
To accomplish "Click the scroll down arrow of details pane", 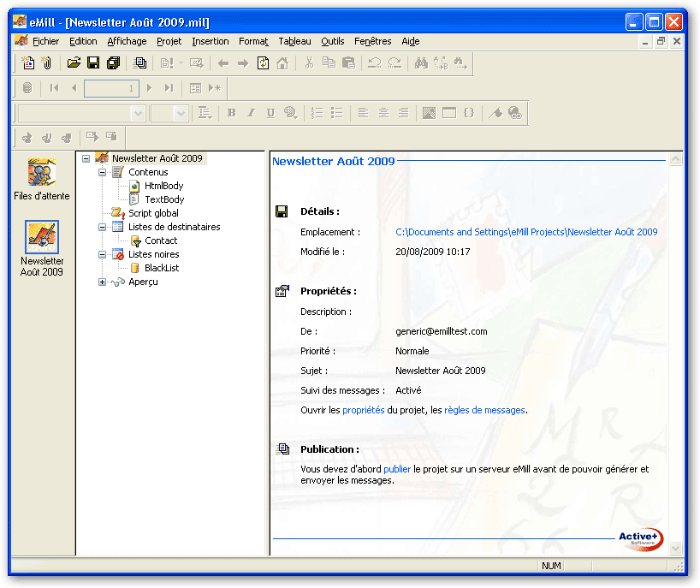I will (676, 549).
